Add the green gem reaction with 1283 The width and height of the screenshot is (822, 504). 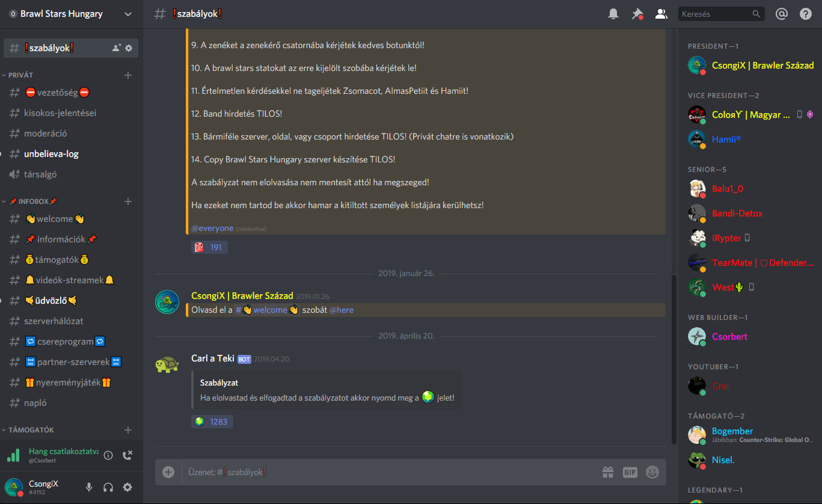pyautogui.click(x=212, y=422)
